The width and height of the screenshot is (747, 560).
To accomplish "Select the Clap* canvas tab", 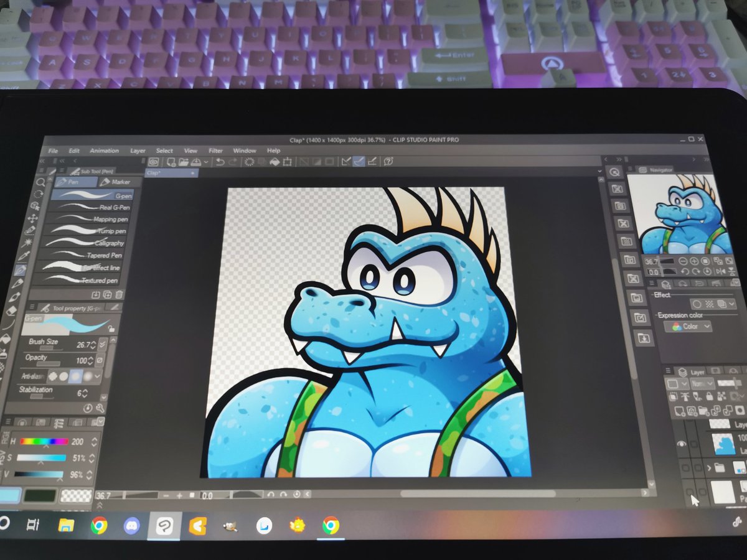I will (x=171, y=173).
